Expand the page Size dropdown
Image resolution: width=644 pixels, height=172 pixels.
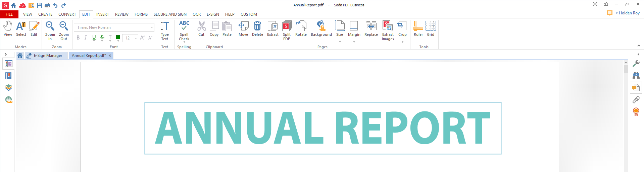tap(340, 42)
